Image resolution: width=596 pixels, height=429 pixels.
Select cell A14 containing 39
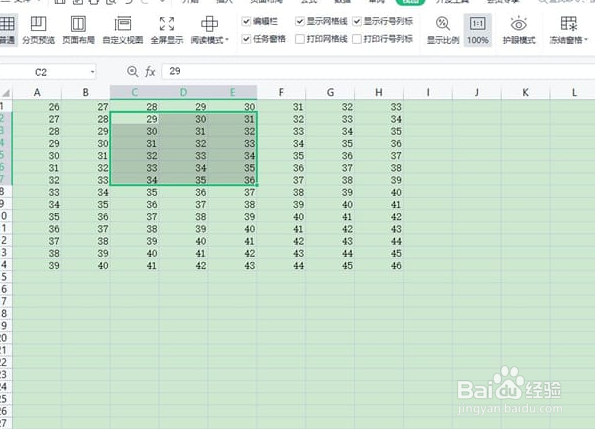click(x=37, y=265)
